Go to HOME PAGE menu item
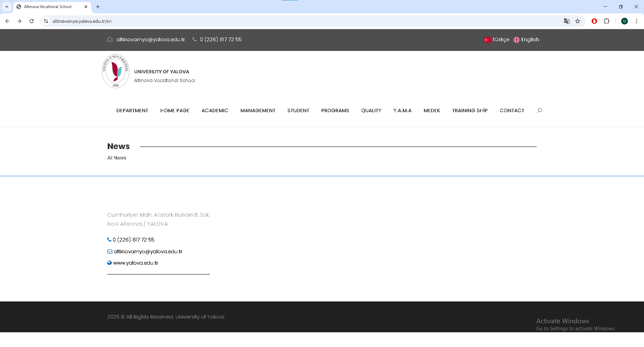The height and width of the screenshot is (347, 644). (175, 111)
